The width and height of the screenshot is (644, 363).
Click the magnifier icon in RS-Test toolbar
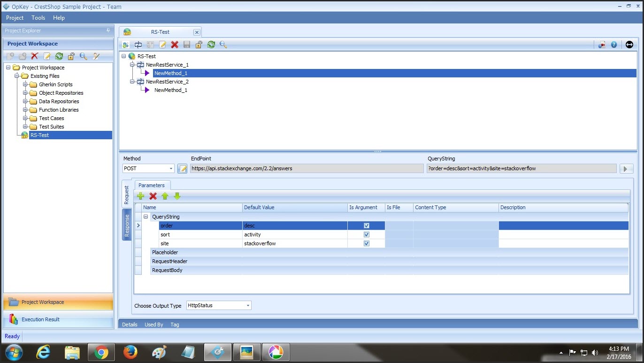(x=223, y=45)
